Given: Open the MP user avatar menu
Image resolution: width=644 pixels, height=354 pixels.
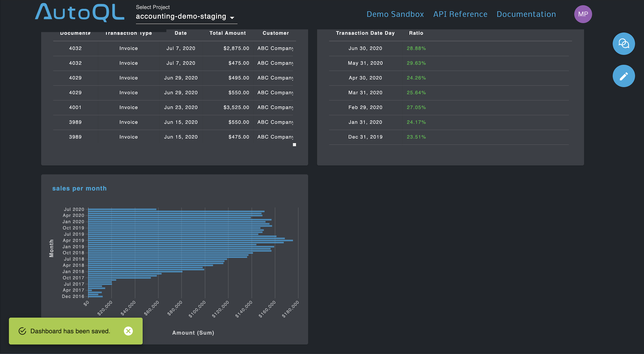Looking at the screenshot, I should (x=583, y=14).
